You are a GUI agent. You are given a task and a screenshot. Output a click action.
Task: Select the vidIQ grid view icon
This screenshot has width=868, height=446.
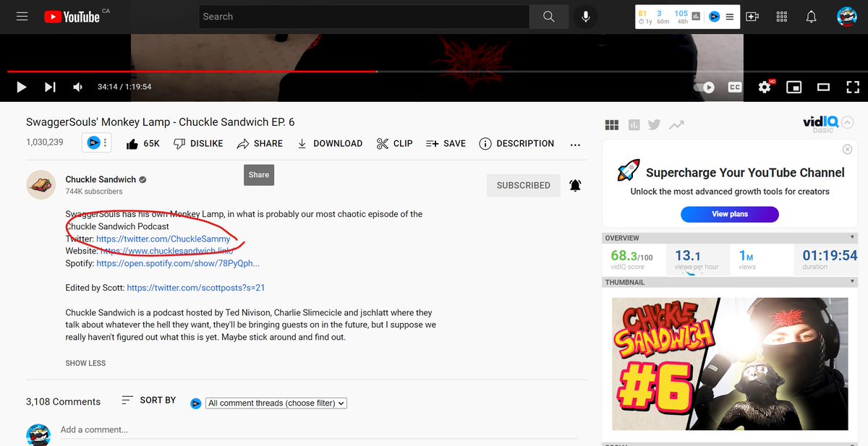point(612,125)
